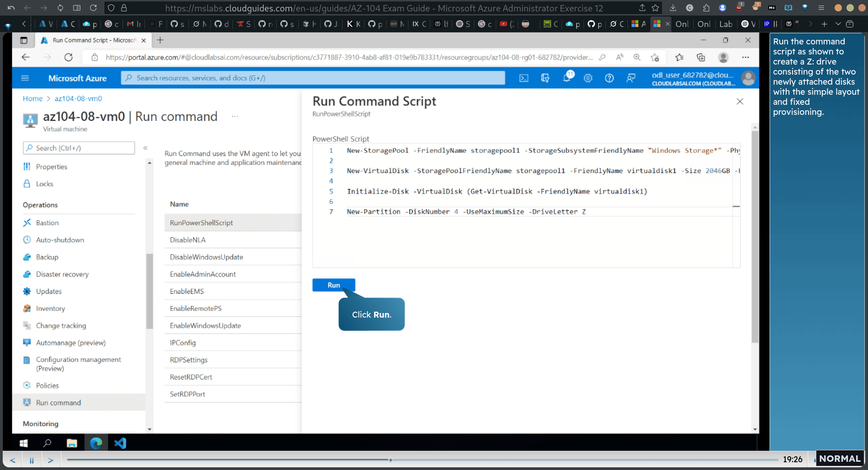The height and width of the screenshot is (470, 868).
Task: Open the Azure portal hamburger menu
Action: coord(25,78)
